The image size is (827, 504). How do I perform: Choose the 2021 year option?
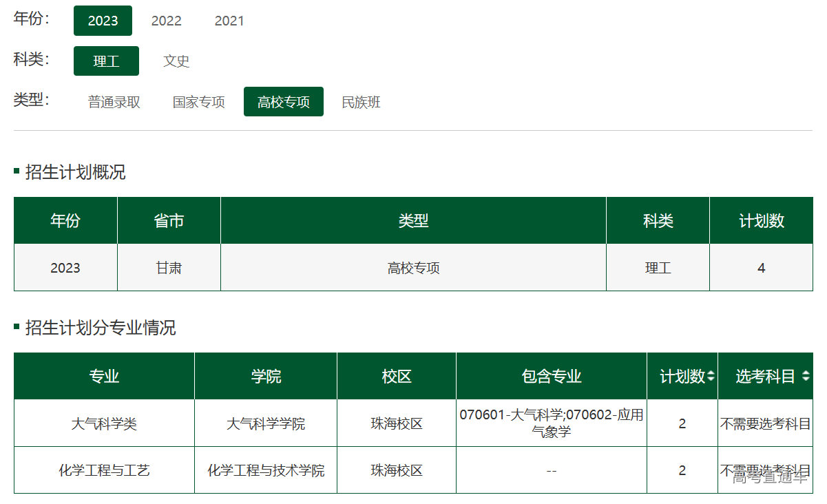click(x=229, y=21)
